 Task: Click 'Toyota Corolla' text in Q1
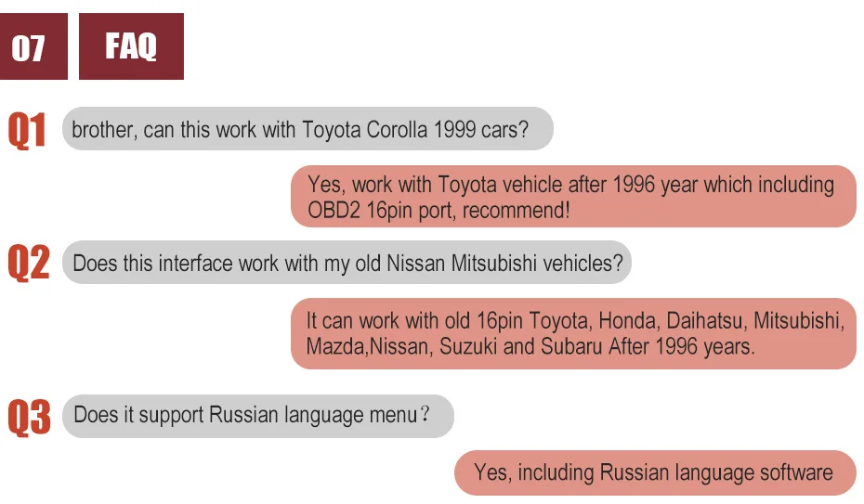pos(365,130)
